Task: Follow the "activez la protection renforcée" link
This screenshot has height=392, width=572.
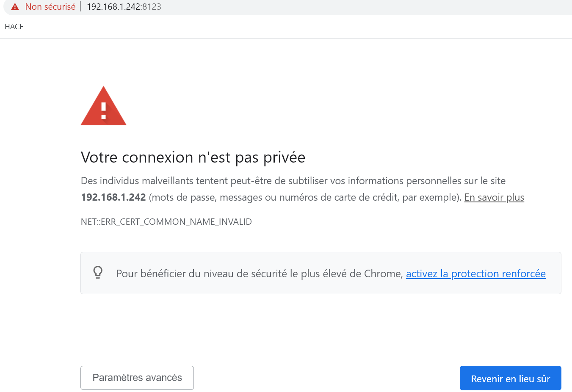Action: tap(476, 274)
